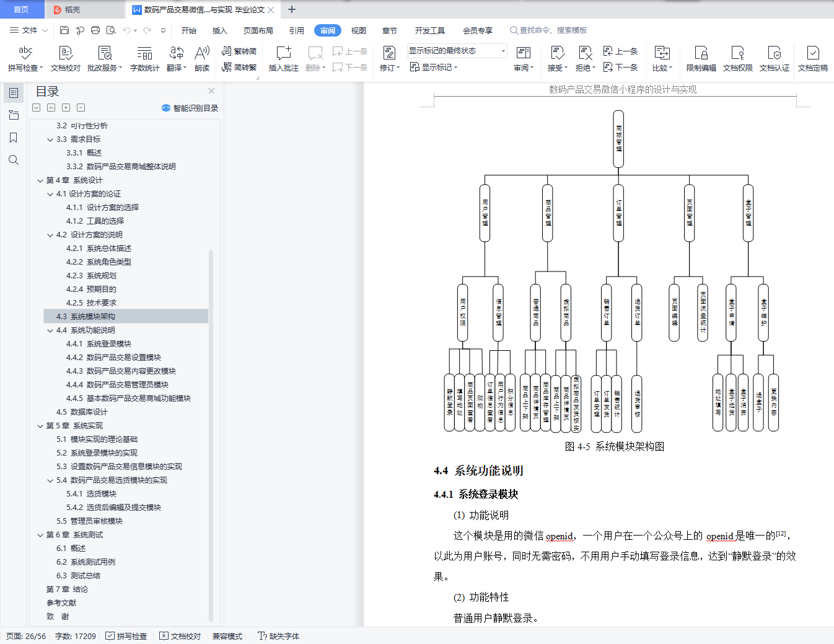This screenshot has height=644, width=834.
Task: Toggle spelling check in status bar
Action: [x=126, y=636]
